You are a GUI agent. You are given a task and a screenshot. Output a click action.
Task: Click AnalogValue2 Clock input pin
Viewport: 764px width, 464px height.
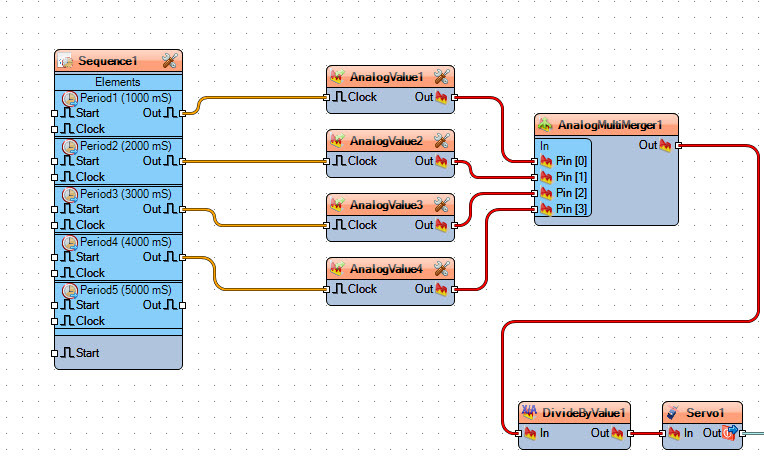[327, 161]
